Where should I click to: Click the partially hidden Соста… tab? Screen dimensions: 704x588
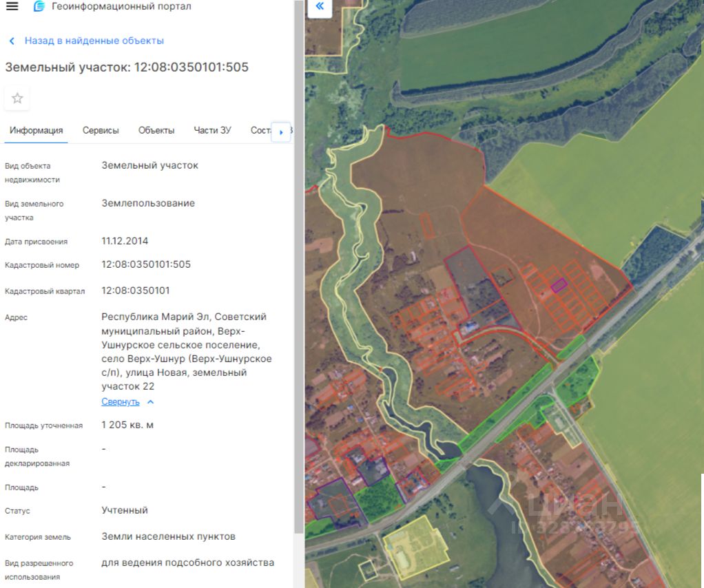tap(260, 130)
